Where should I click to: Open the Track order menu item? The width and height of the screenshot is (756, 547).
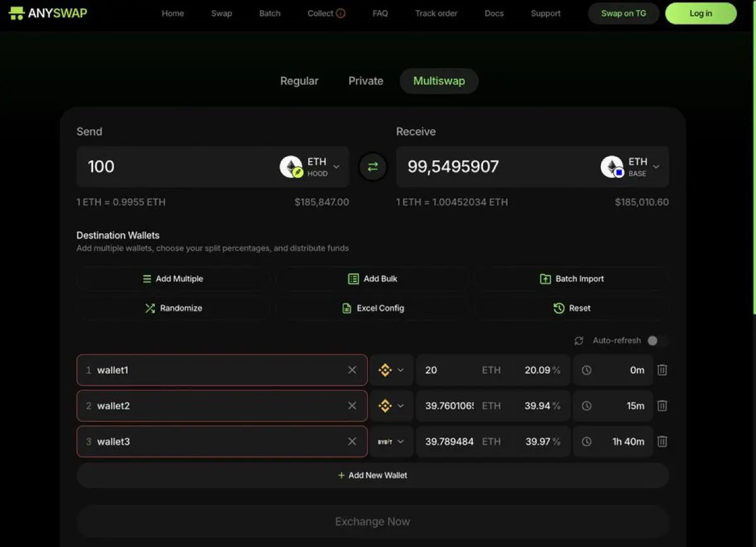coord(436,13)
